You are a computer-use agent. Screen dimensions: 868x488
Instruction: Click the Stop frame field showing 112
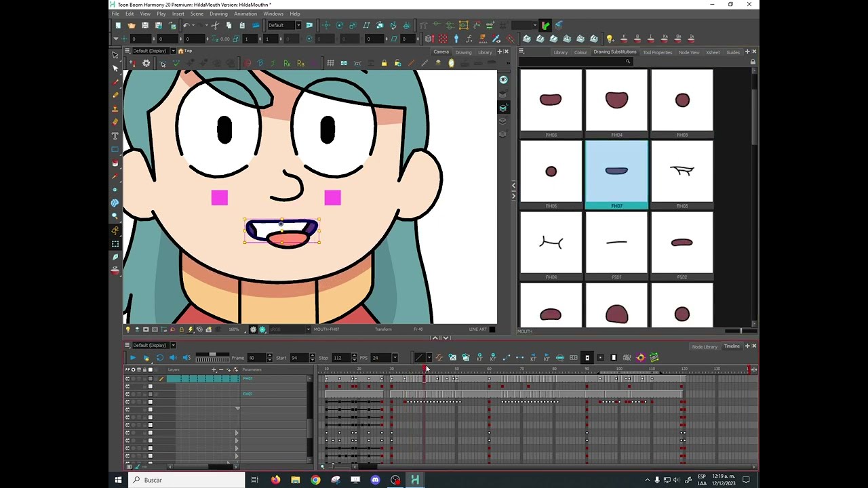pyautogui.click(x=340, y=357)
